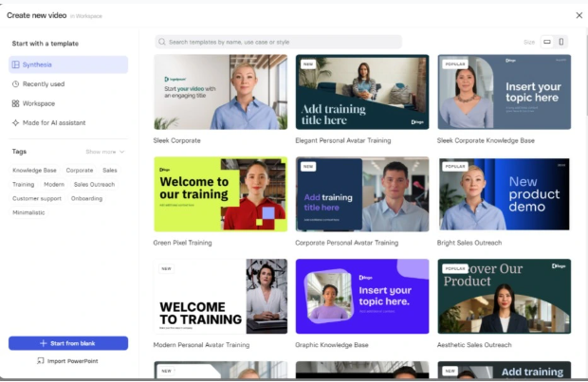Viewport: 588px width, 382px height.
Task: Open the Sleek Corporate template thumbnail
Action: 220,92
